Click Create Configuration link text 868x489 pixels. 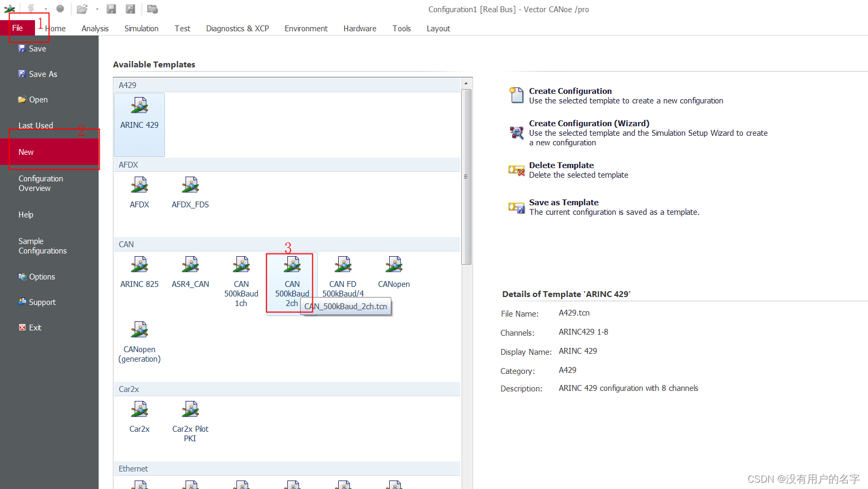[x=571, y=91]
